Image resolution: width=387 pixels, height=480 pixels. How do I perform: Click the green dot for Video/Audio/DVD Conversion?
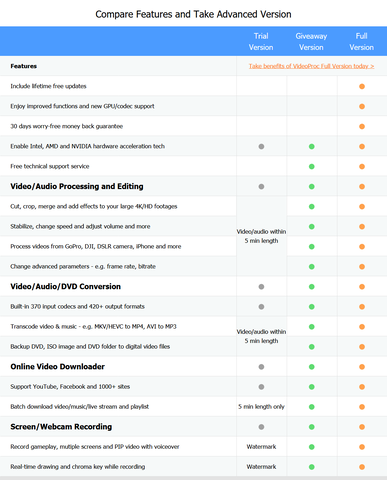coord(312,287)
